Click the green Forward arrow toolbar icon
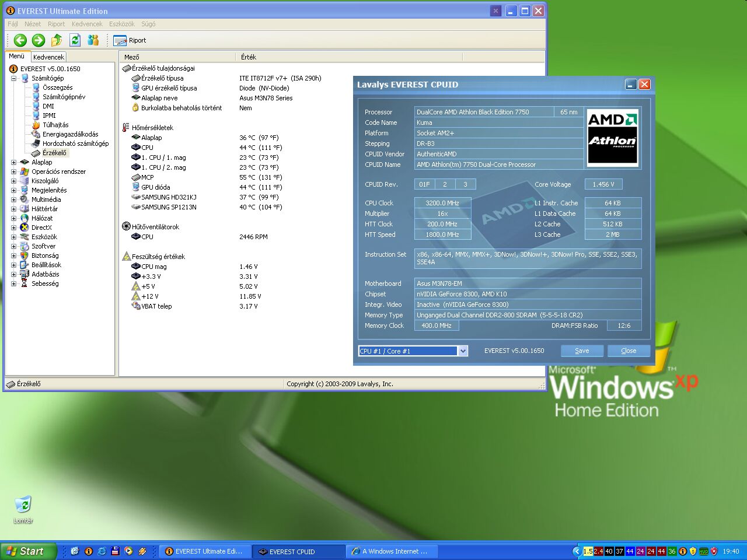The height and width of the screenshot is (560, 747). tap(39, 40)
